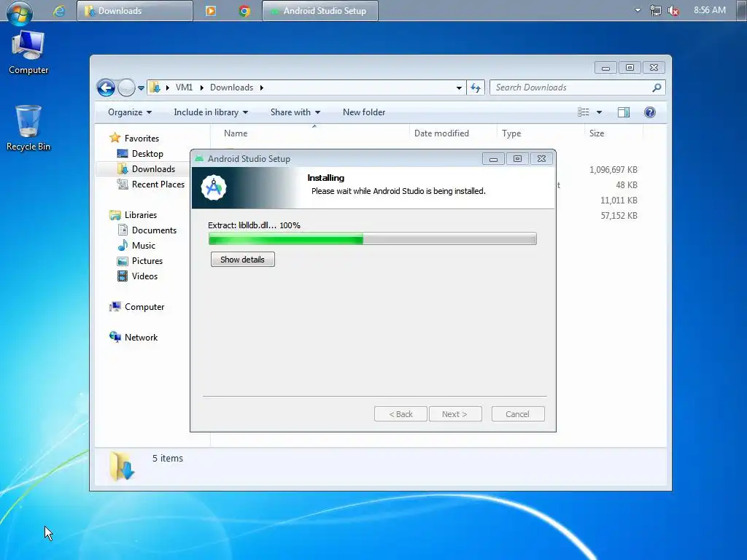Go back in Explorer navigation
The width and height of the screenshot is (747, 560).
(106, 87)
